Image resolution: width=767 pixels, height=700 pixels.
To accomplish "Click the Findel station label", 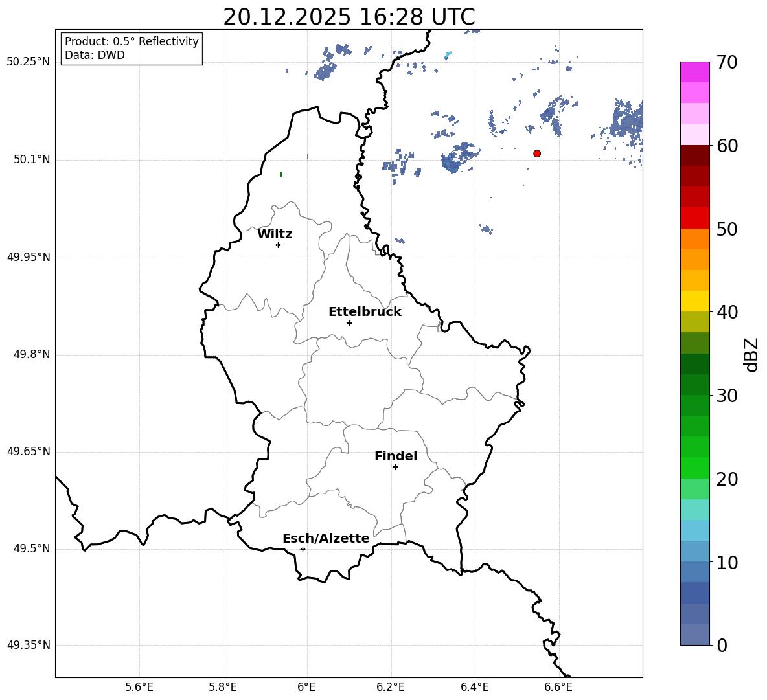I will pyautogui.click(x=396, y=456).
